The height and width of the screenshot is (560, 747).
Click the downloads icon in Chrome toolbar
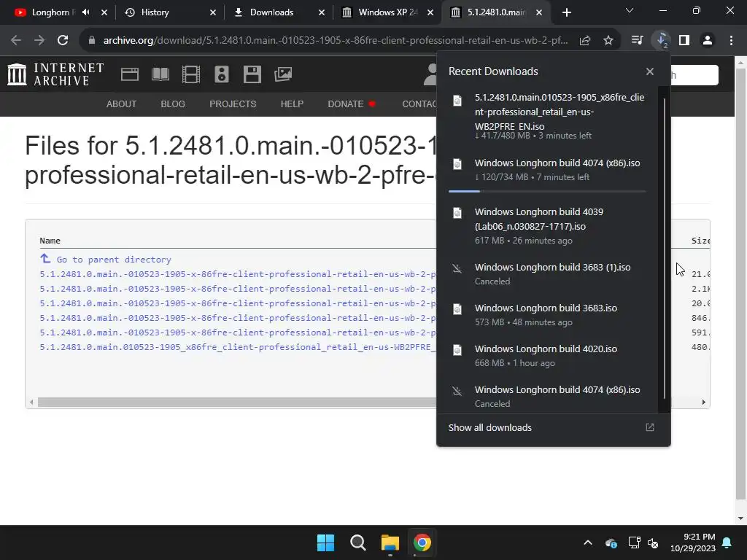click(662, 41)
